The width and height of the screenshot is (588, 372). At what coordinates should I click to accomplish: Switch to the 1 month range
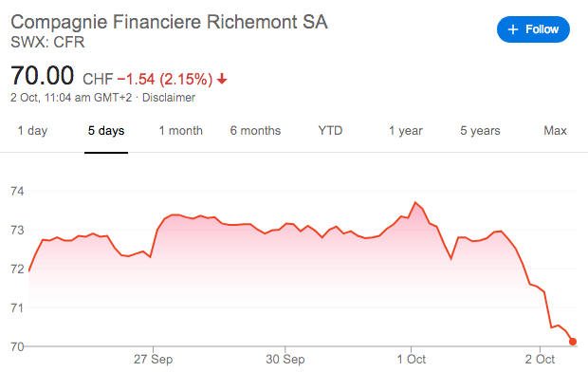click(181, 131)
